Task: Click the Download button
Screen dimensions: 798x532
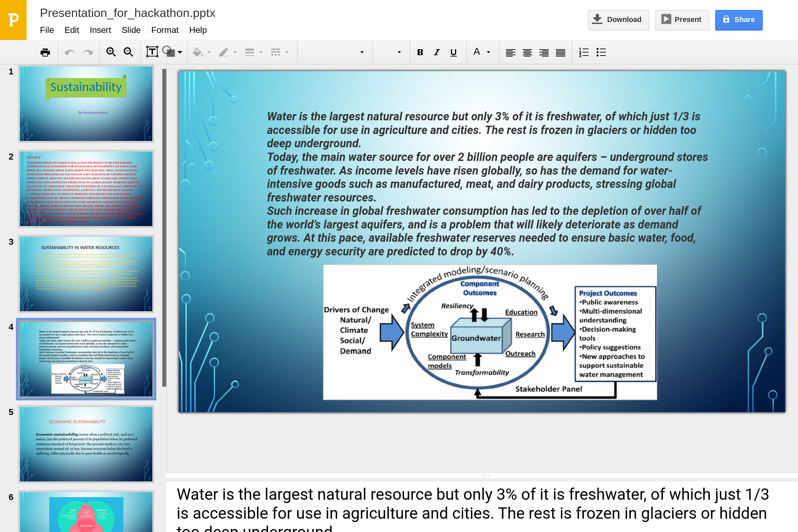Action: (x=618, y=20)
